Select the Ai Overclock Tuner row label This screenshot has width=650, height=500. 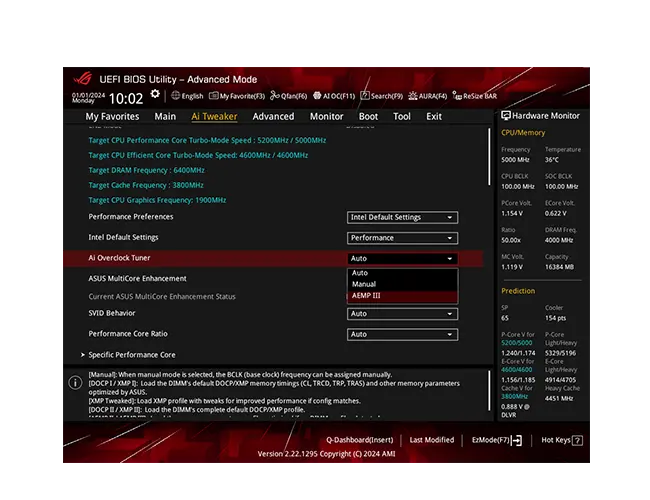[x=119, y=258]
